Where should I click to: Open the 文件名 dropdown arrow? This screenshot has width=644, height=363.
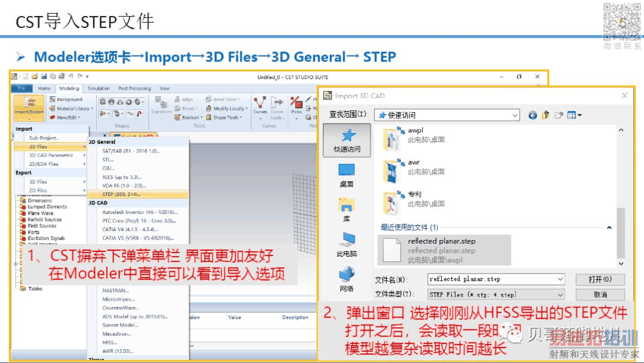(560, 279)
